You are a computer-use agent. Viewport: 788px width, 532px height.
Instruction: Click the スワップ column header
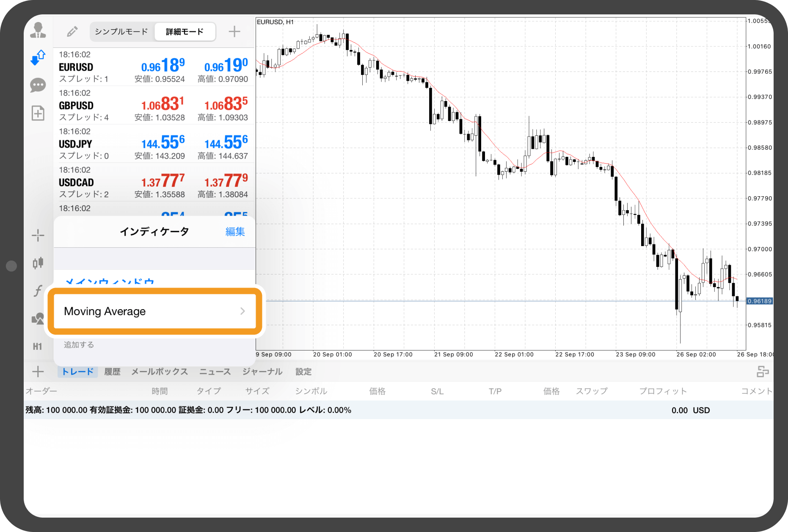pos(592,391)
